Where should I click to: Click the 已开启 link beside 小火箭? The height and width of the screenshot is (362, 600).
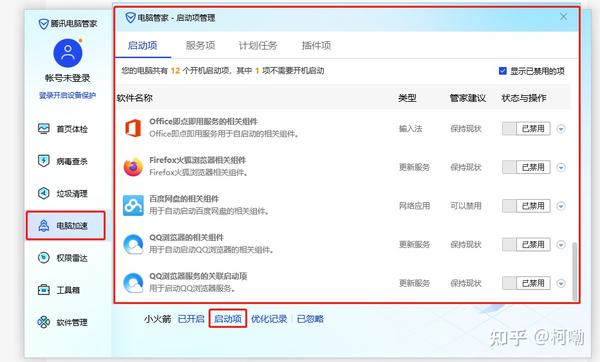191,319
